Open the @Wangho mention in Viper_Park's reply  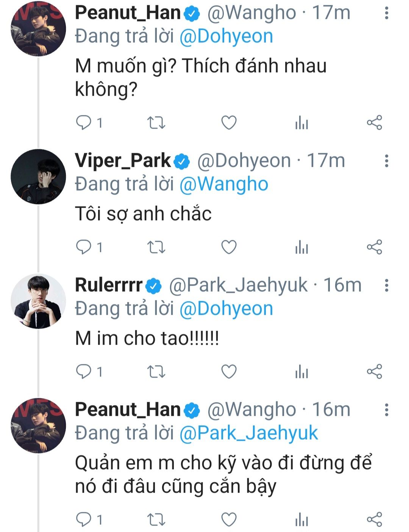(224, 184)
